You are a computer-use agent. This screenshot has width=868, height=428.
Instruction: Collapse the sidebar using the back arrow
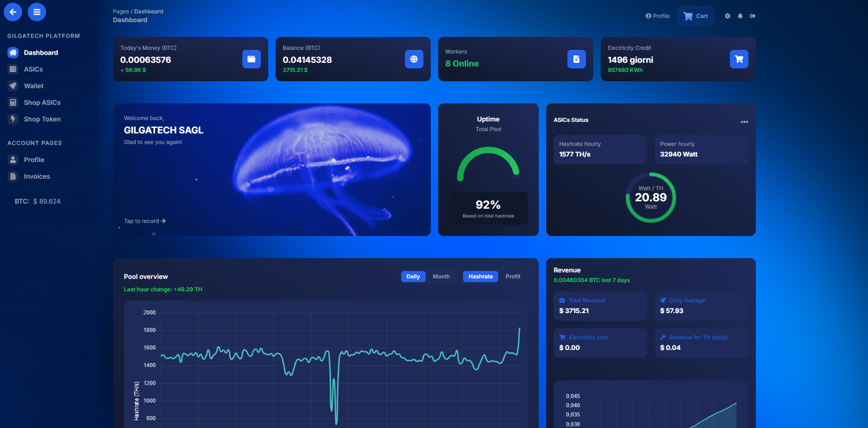click(x=13, y=12)
